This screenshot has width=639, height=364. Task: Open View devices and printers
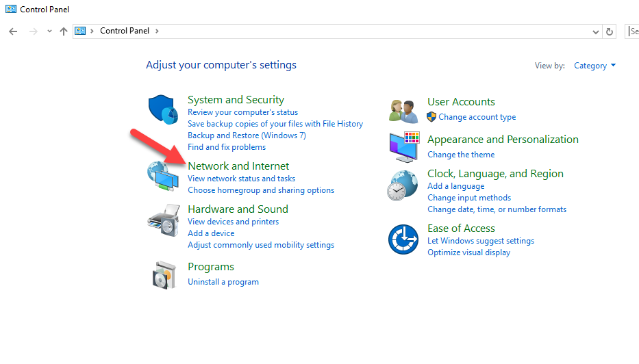click(x=233, y=222)
